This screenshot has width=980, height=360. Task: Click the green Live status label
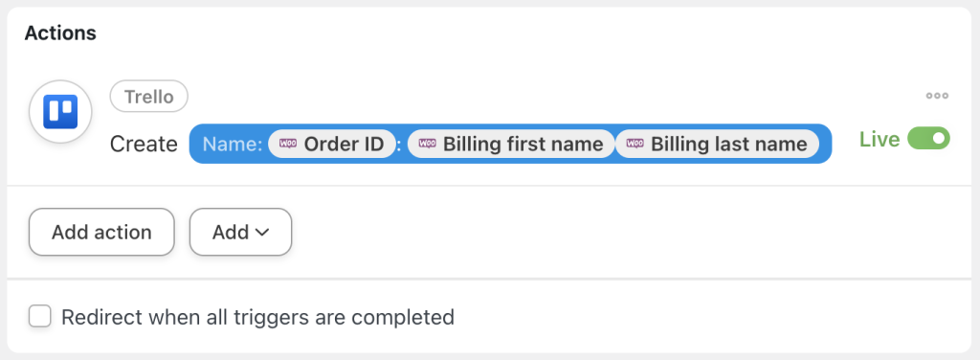pos(880,139)
